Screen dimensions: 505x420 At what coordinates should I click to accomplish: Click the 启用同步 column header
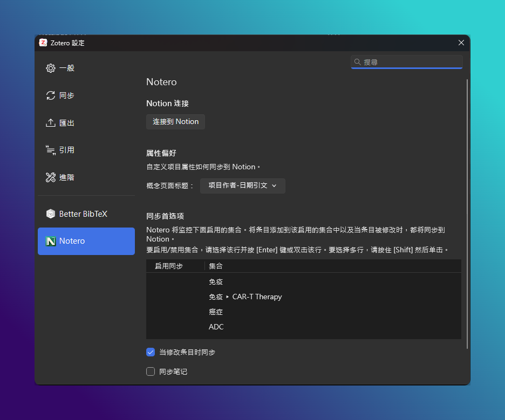175,266
